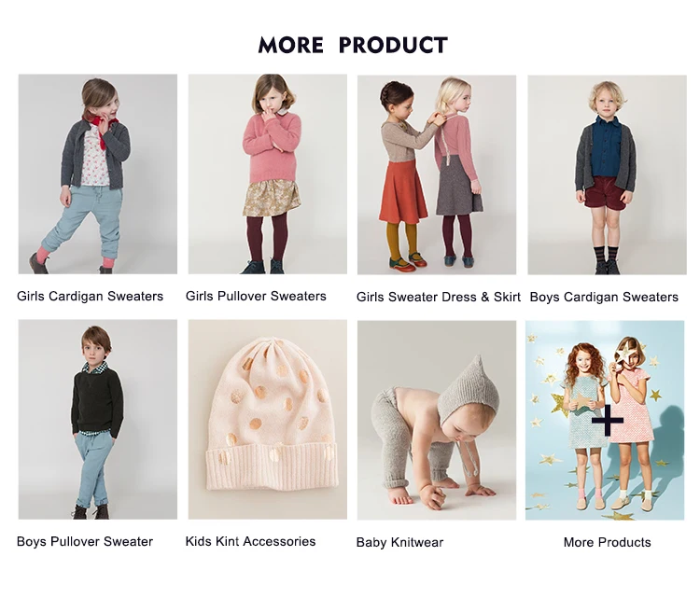Select the Baby Knitwear photo
The height and width of the screenshot is (598, 700).
pyautogui.click(x=437, y=421)
